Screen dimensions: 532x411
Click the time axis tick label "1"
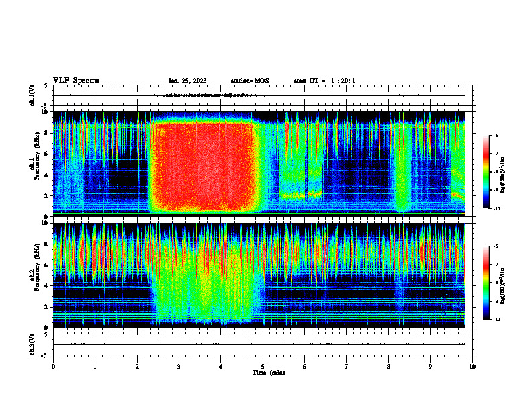click(x=95, y=367)
